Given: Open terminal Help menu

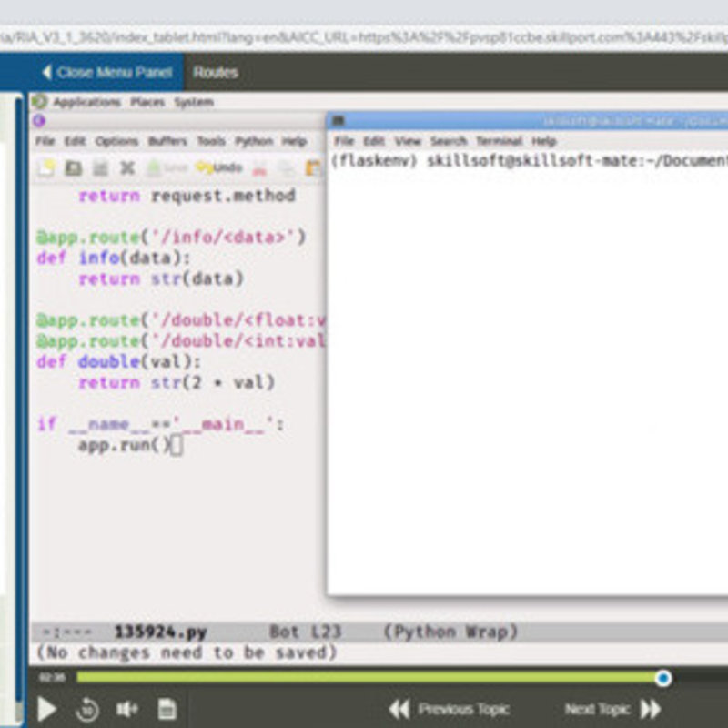Looking at the screenshot, I should tap(543, 141).
